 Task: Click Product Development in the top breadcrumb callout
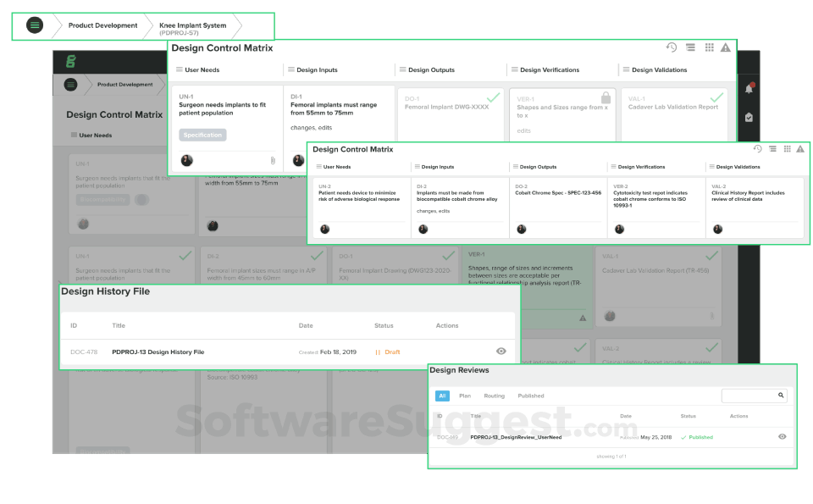(102, 25)
